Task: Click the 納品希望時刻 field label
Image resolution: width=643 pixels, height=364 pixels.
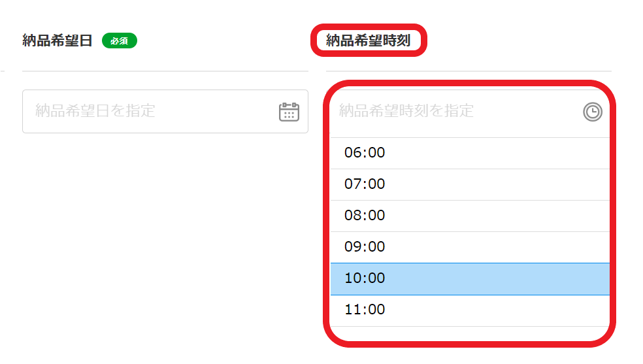Action: pyautogui.click(x=369, y=41)
